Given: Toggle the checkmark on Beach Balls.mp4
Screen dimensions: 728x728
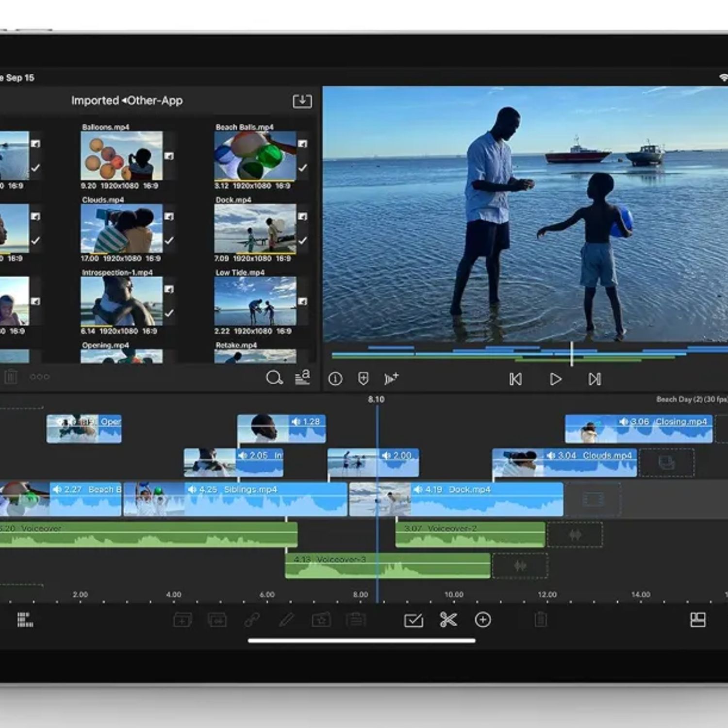Looking at the screenshot, I should (x=303, y=168).
